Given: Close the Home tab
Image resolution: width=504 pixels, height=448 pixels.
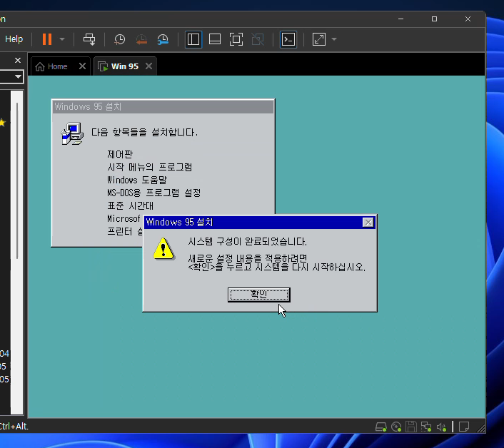Looking at the screenshot, I should (x=82, y=66).
